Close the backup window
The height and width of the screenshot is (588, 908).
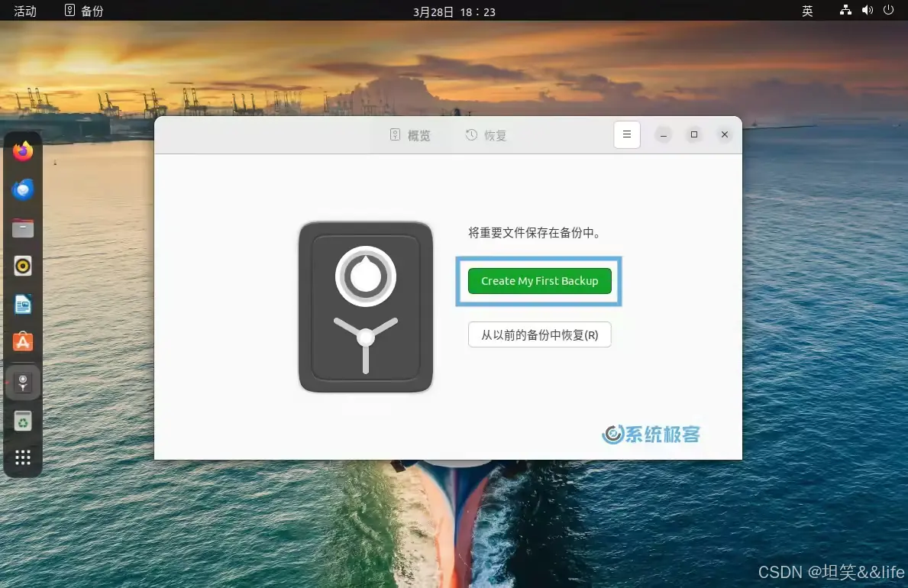(725, 134)
